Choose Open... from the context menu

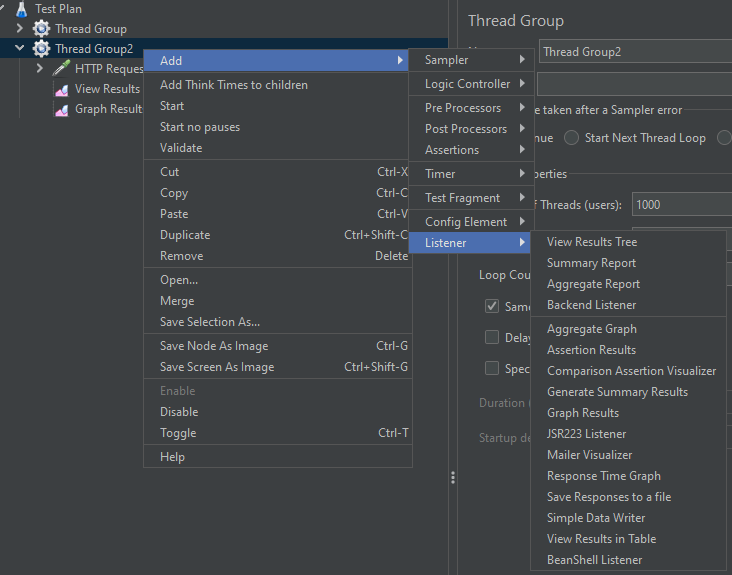click(278, 280)
